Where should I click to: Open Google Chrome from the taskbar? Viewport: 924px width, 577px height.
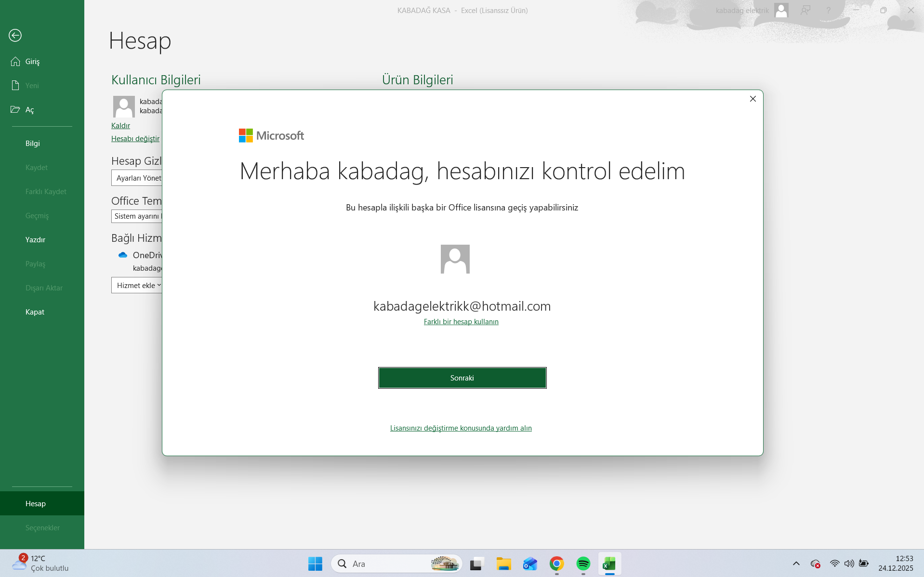[x=556, y=564]
